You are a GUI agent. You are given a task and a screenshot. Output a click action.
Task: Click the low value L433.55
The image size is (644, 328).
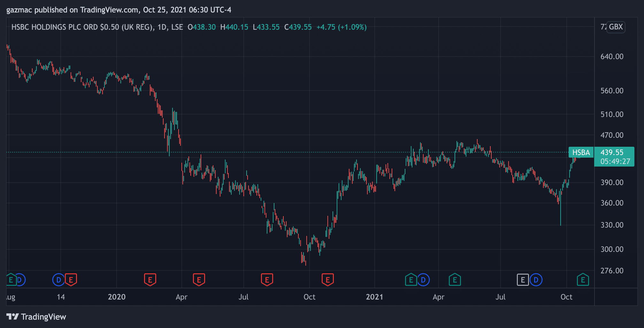pyautogui.click(x=266, y=27)
